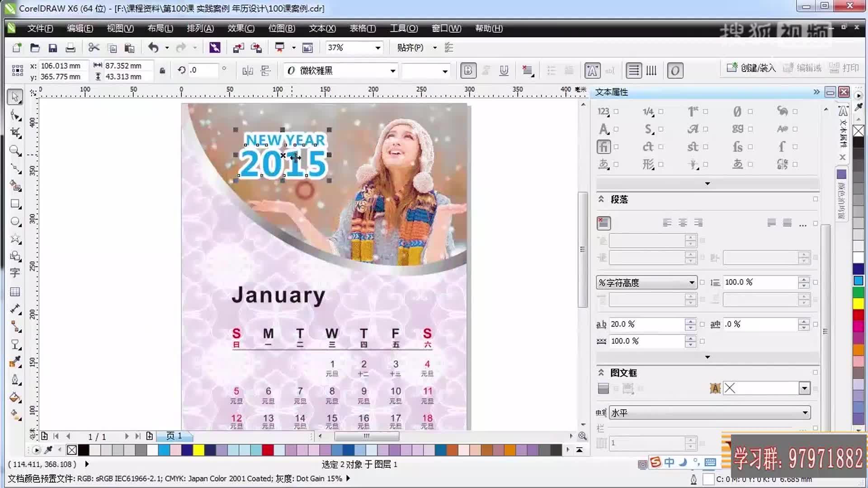Open the zoom level dropdown
Viewport: 868px width, 488px height.
378,47
